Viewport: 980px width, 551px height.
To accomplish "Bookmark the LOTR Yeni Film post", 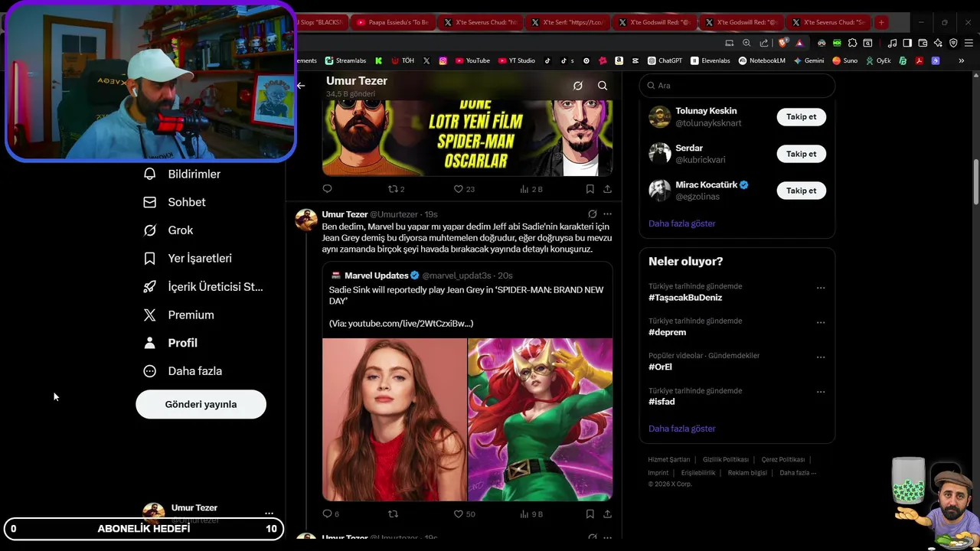I will (x=590, y=189).
